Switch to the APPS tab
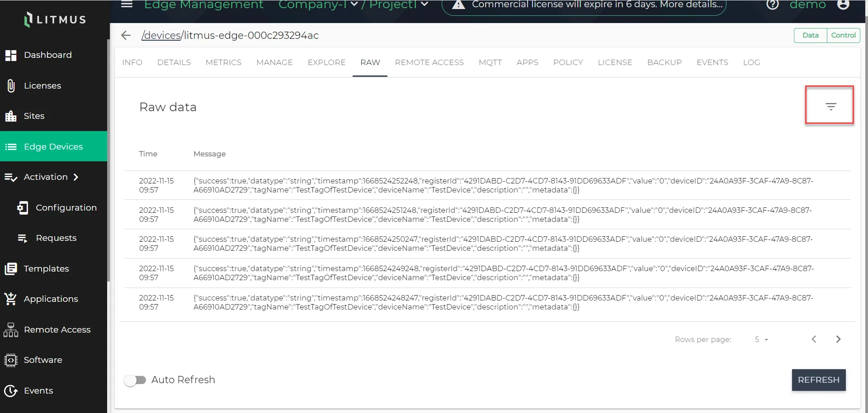 pyautogui.click(x=528, y=62)
